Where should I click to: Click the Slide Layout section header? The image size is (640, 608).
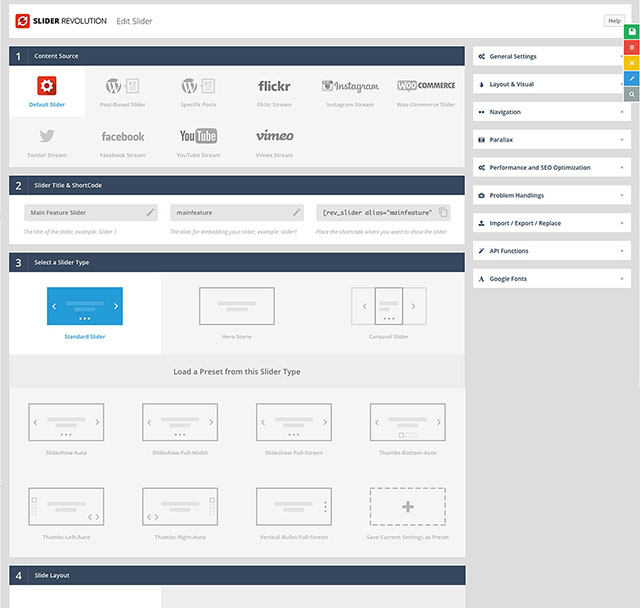click(237, 575)
